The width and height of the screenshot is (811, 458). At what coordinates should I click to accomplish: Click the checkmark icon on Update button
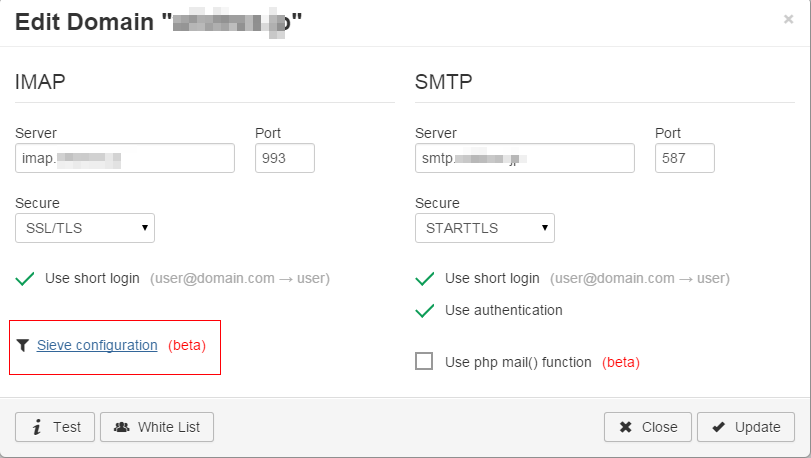[x=718, y=427]
